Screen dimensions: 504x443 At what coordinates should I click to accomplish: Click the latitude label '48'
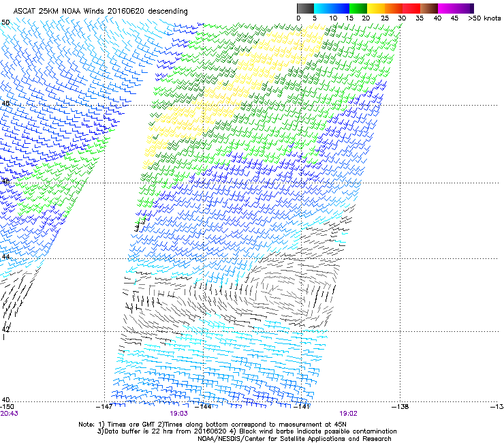pos(5,104)
